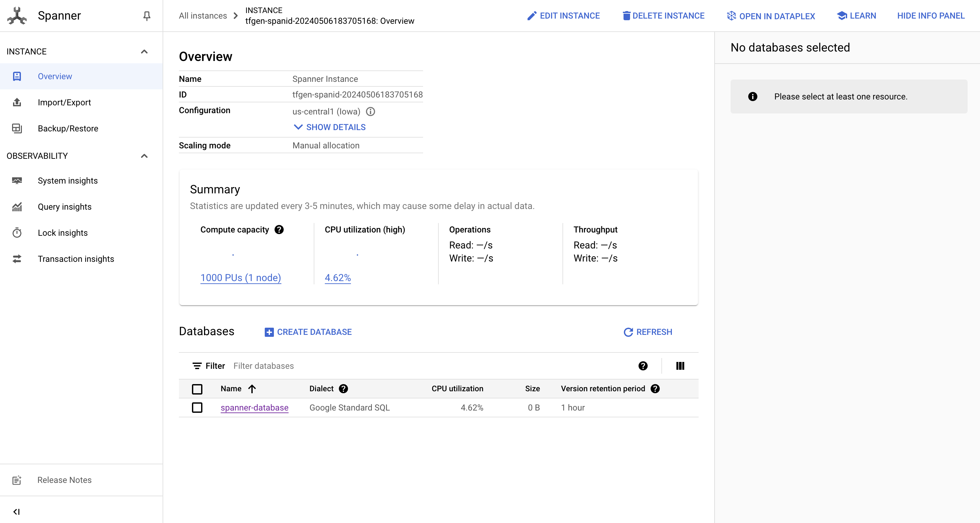
Task: Open Lock insights in the sidebar
Action: click(x=63, y=232)
